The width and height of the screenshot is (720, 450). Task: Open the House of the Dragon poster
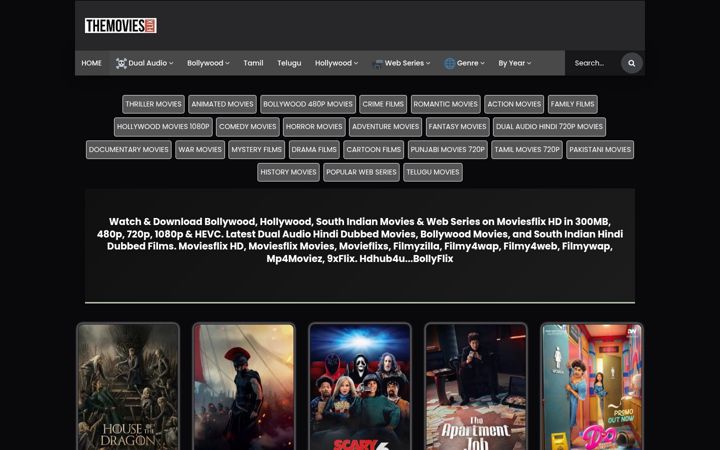[128, 387]
